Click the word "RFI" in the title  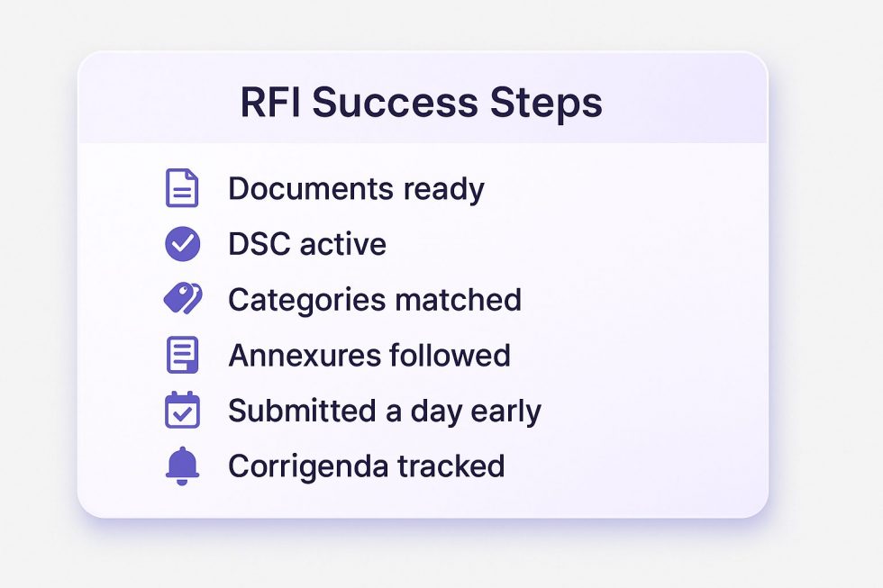click(269, 104)
